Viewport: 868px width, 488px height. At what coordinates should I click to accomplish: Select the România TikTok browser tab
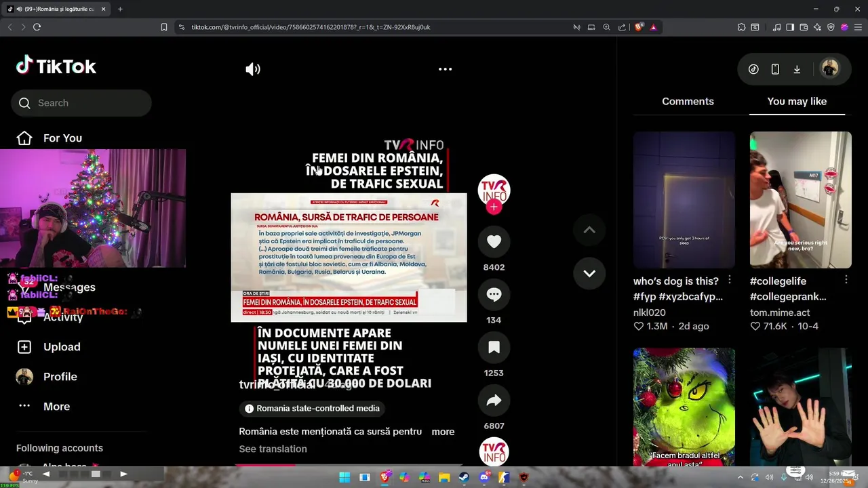[x=56, y=9]
